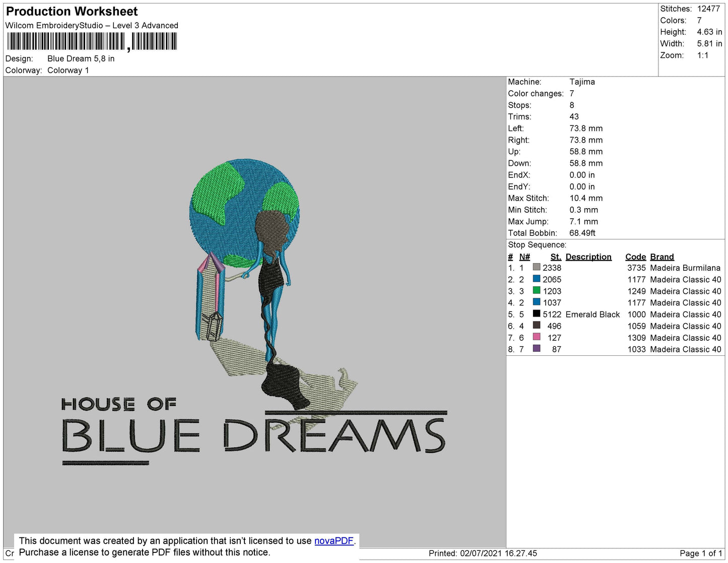The image size is (728, 563).
Task: Click the green swatch for code 1249
Action: click(x=537, y=290)
